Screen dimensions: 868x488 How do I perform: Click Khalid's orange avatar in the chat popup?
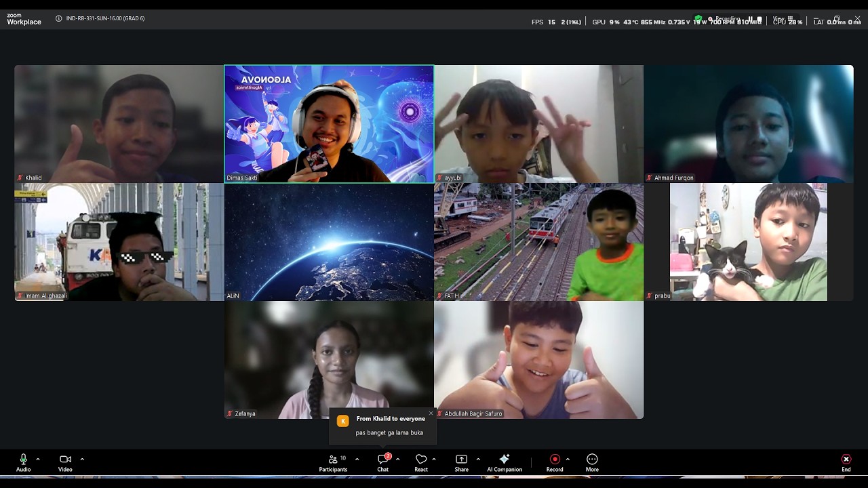coord(343,421)
